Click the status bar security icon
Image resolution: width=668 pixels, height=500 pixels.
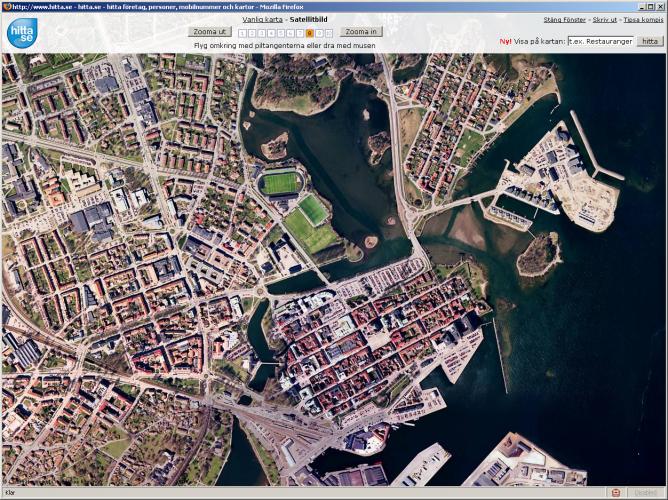coord(615,492)
